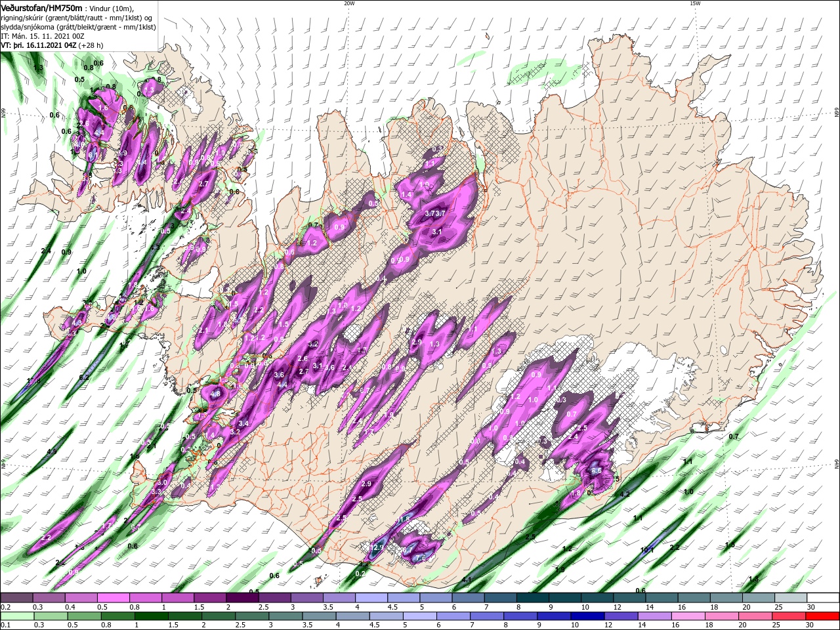Click the 12.9 precipitation value on the map
The width and height of the screenshot is (840, 630).
point(376,547)
